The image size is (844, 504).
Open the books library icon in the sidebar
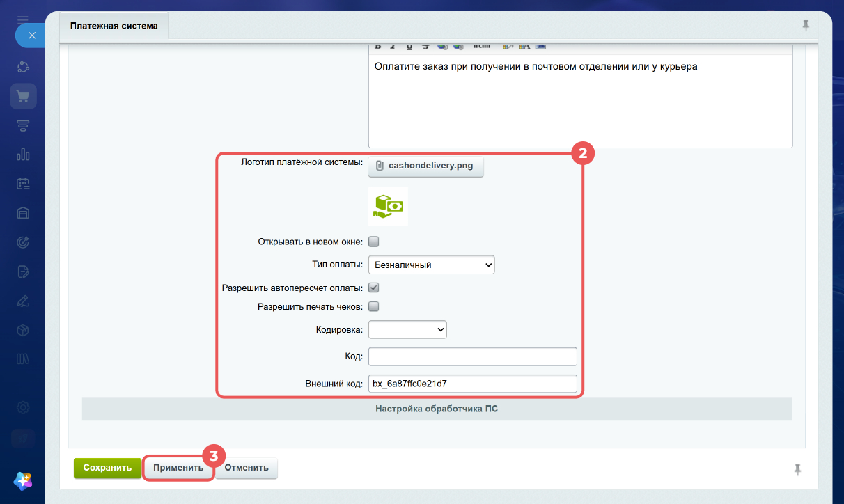23,359
